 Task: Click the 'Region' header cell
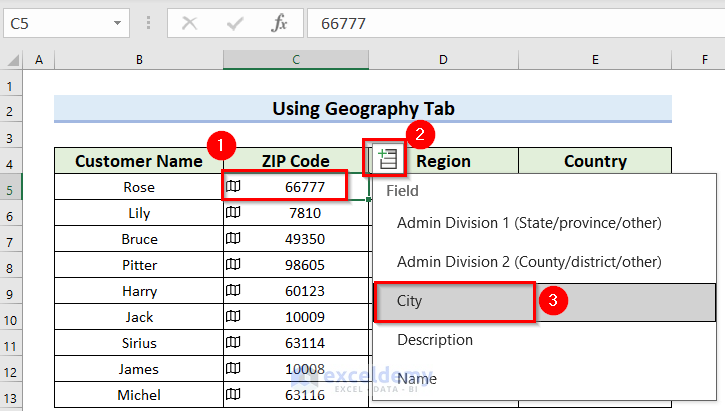tap(443, 161)
